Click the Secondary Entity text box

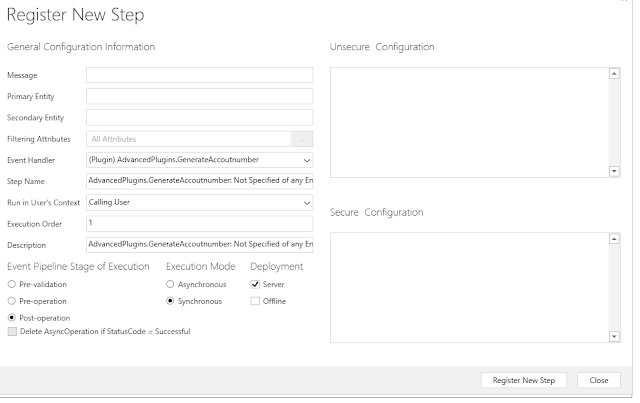[199, 117]
